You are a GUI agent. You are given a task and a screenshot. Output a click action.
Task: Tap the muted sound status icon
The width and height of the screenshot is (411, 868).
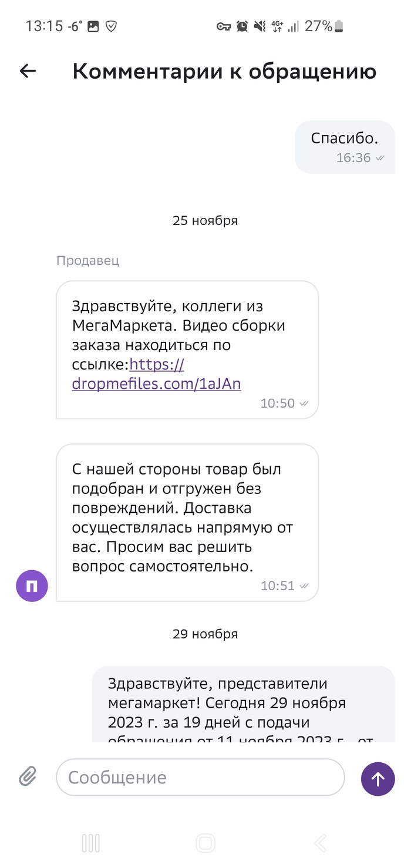(260, 26)
